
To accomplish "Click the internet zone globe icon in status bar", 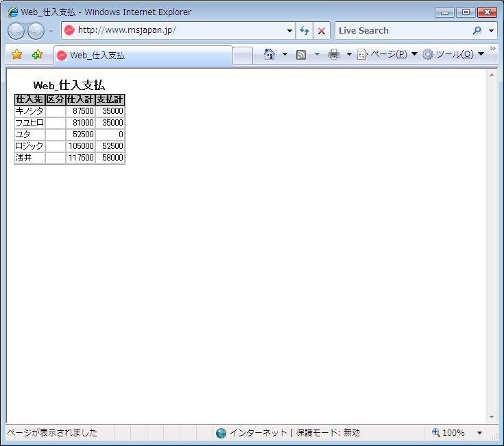I will click(x=221, y=433).
